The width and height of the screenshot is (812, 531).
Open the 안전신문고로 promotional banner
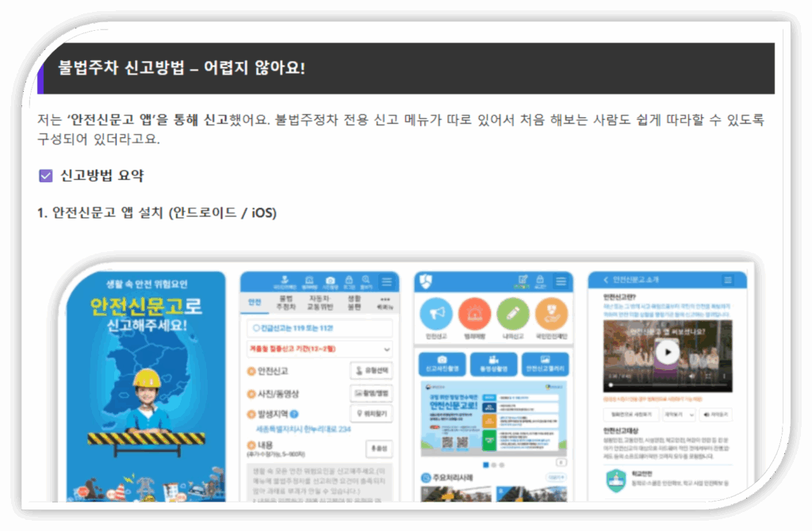coord(493,418)
